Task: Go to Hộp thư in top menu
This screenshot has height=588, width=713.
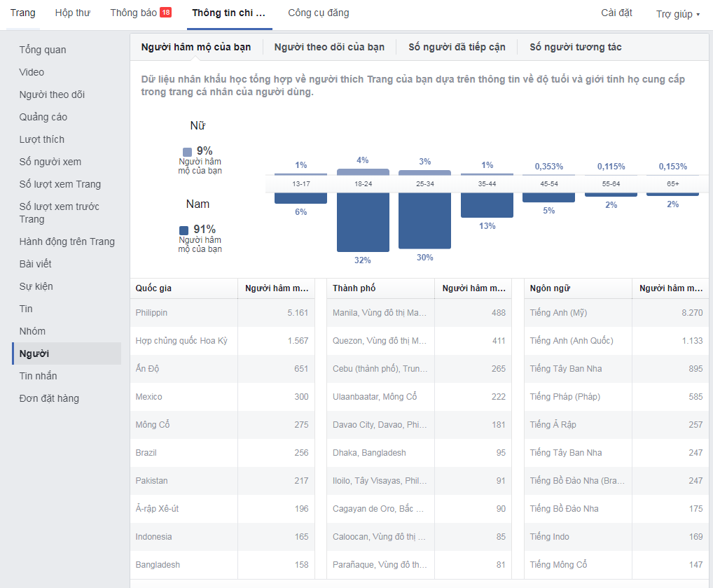Action: (x=73, y=13)
